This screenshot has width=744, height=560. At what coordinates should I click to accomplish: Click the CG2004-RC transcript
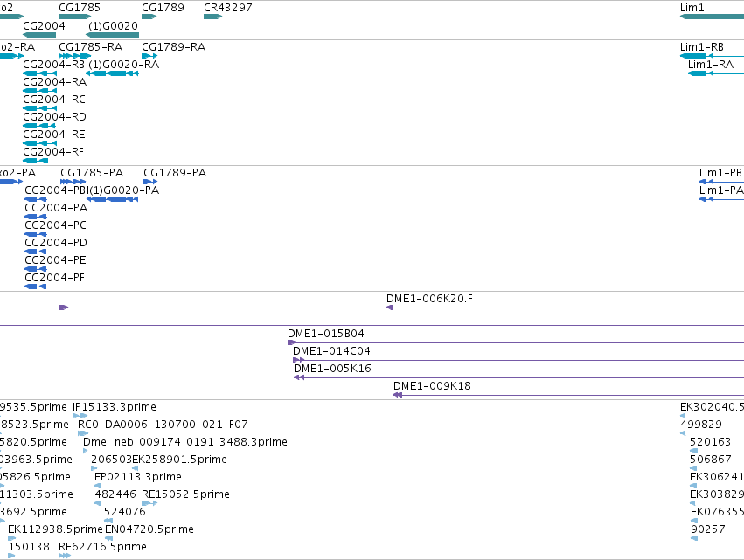[x=40, y=108]
